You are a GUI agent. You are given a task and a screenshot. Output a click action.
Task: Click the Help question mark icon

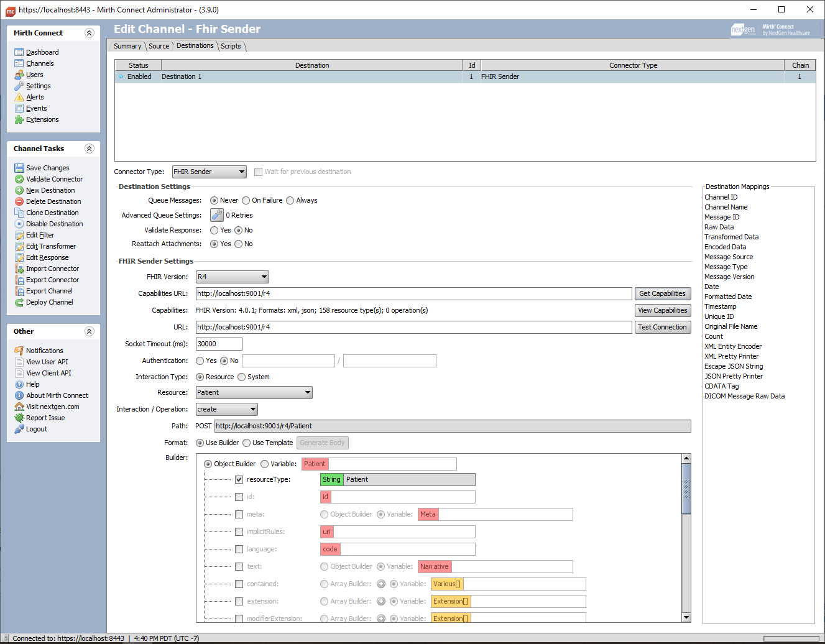19,384
